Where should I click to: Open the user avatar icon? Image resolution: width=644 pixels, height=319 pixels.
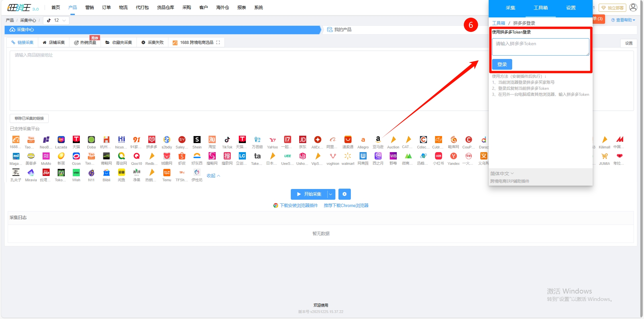tap(633, 7)
